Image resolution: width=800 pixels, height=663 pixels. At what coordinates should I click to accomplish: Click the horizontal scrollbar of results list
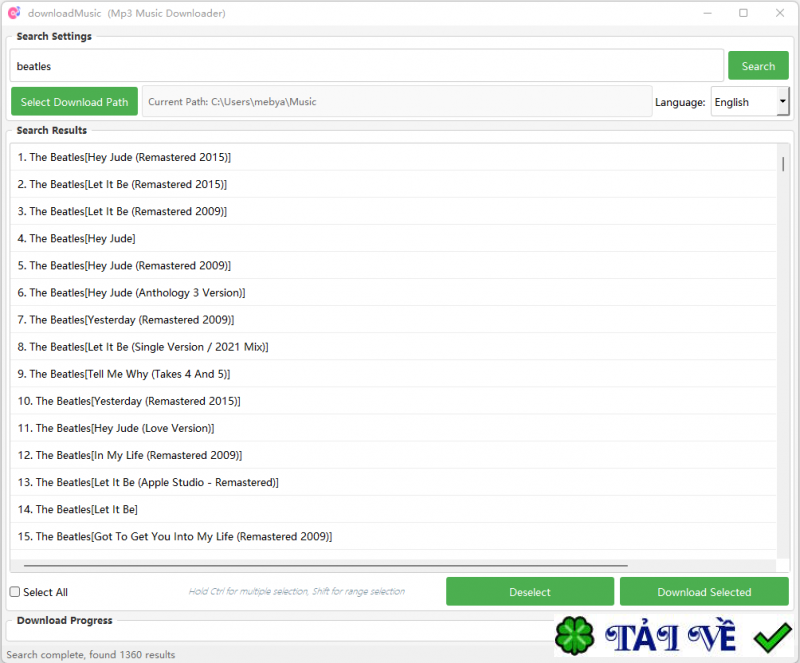326,566
